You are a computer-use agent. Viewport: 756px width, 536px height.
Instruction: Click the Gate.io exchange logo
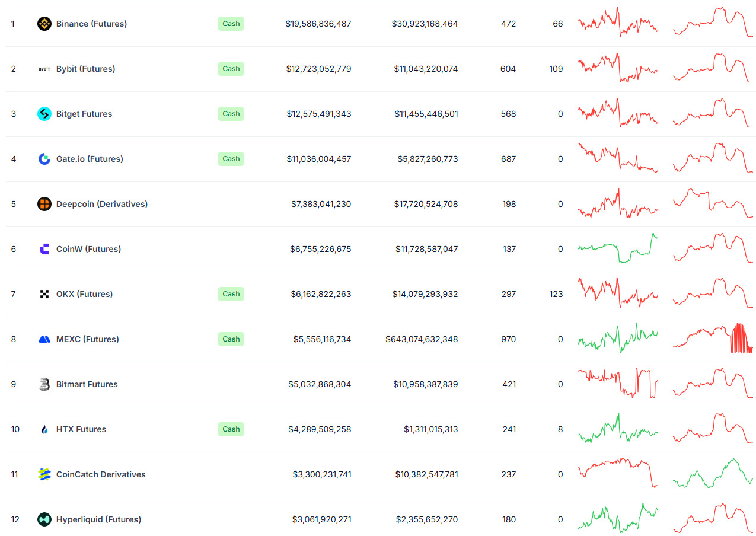pos(44,159)
